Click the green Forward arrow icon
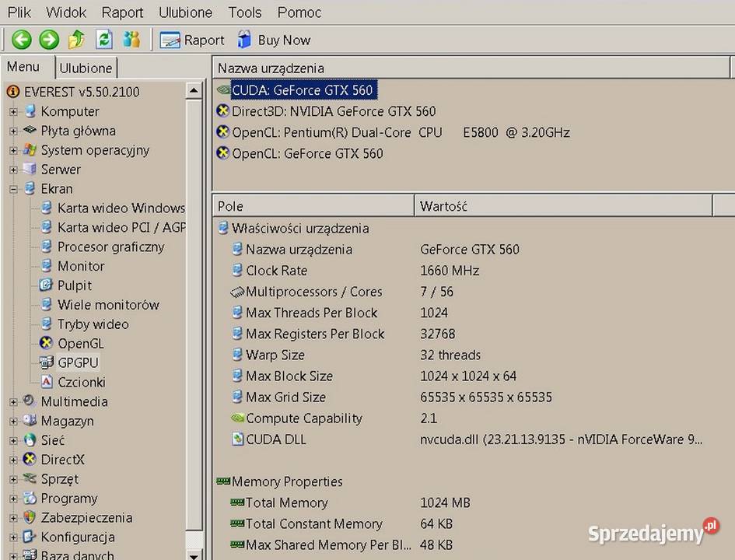Screen dimensions: 735x560 [49, 40]
